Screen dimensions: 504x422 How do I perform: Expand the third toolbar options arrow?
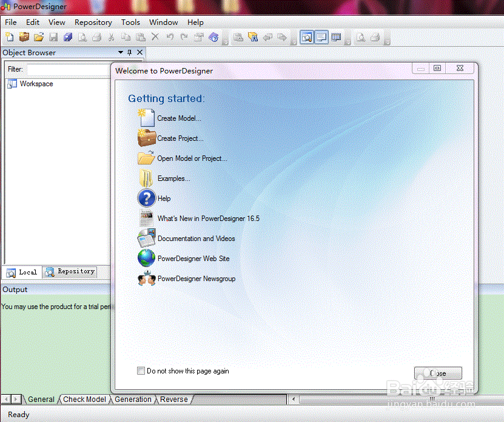pos(348,43)
